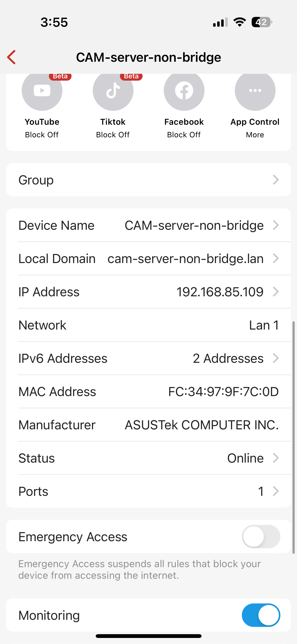
Task: Expand the IPv6 Addresses chevron
Action: [x=276, y=358]
